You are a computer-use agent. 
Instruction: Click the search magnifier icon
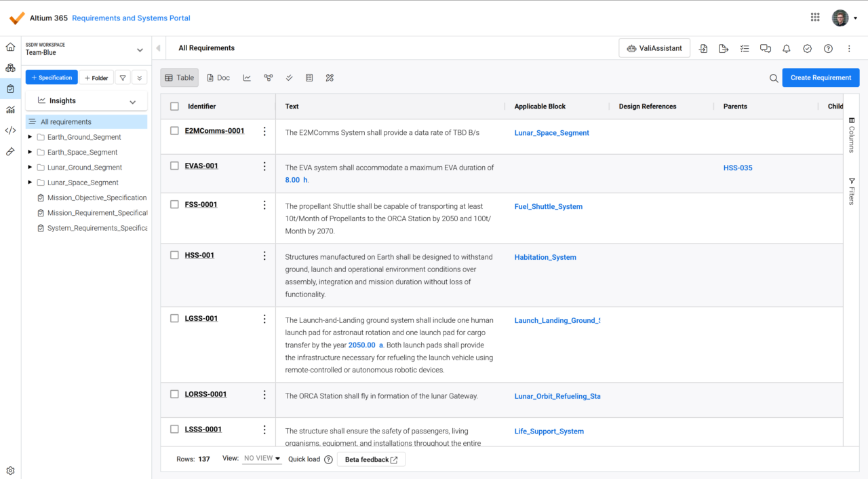pyautogui.click(x=774, y=78)
